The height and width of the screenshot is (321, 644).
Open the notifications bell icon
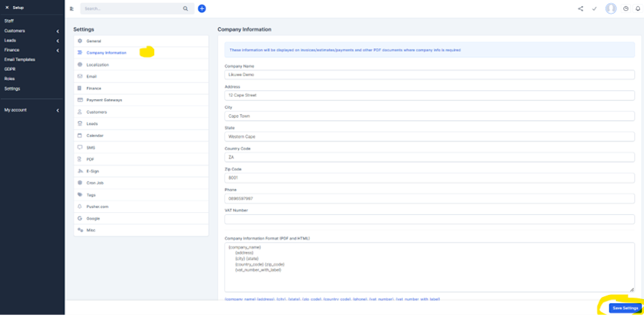pyautogui.click(x=638, y=9)
